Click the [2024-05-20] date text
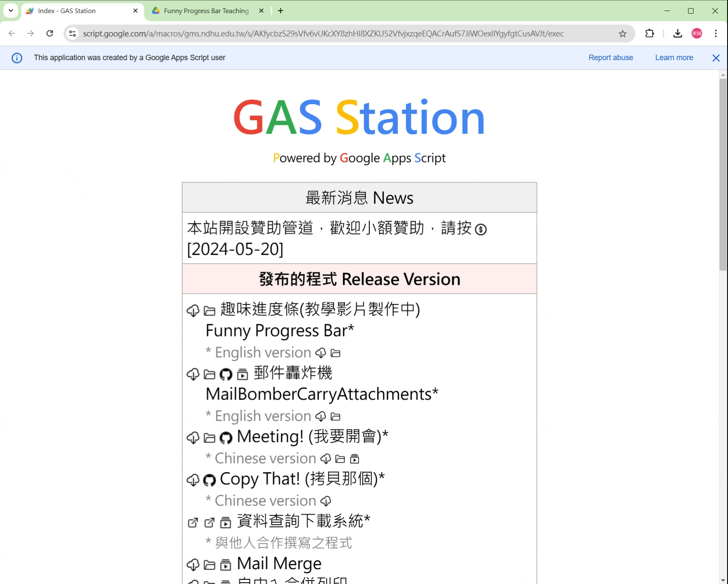This screenshot has width=728, height=584. [235, 249]
